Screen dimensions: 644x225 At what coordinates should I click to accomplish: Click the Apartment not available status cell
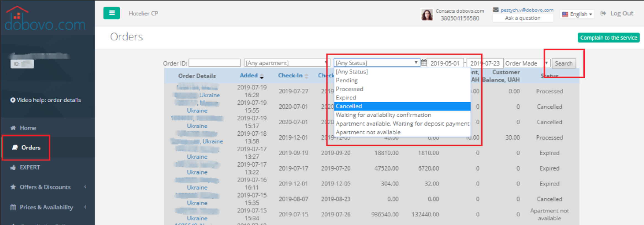pos(549,214)
